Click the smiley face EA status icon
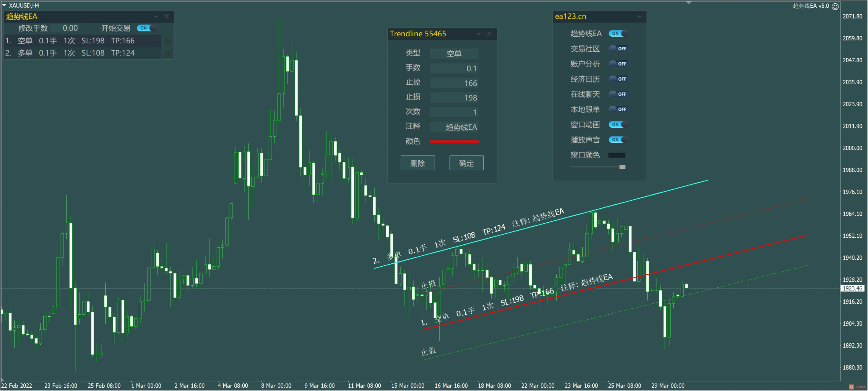 [x=835, y=6]
